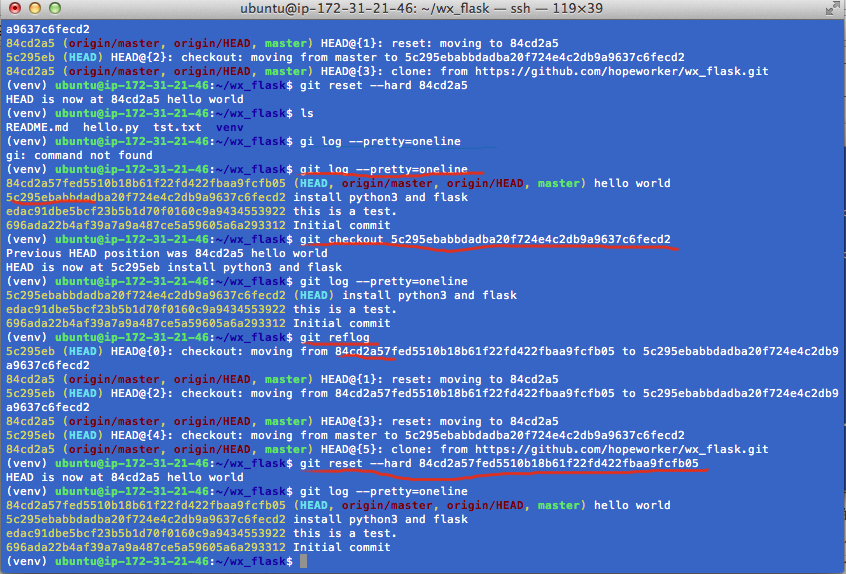
Task: Click the blue 'venv' directory in the ls output
Action: coord(229,127)
